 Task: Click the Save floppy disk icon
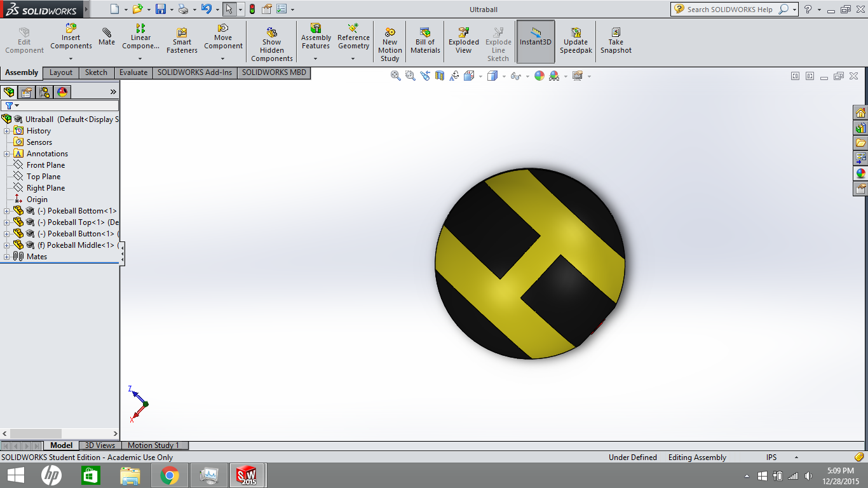click(161, 9)
